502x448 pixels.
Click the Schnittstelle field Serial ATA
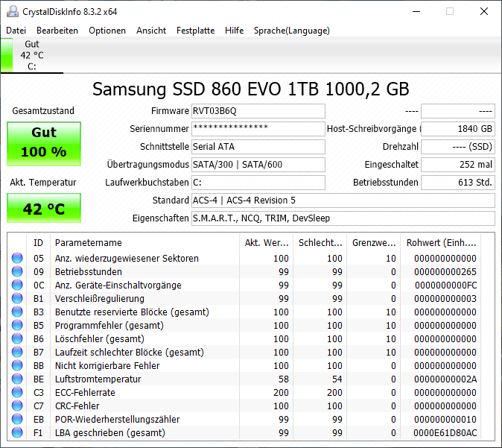258,147
